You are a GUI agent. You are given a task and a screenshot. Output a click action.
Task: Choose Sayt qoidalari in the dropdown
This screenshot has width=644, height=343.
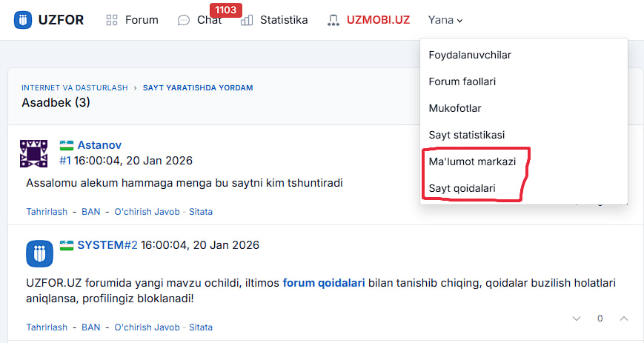(462, 188)
